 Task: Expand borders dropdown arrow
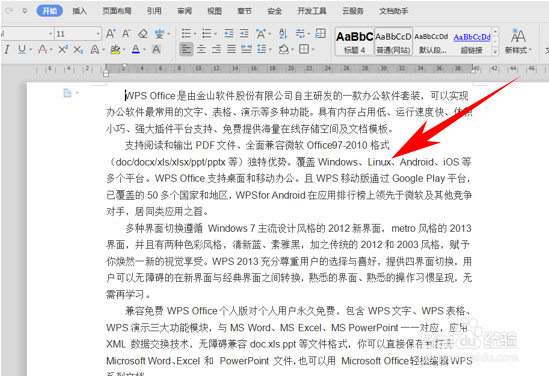[x=313, y=50]
